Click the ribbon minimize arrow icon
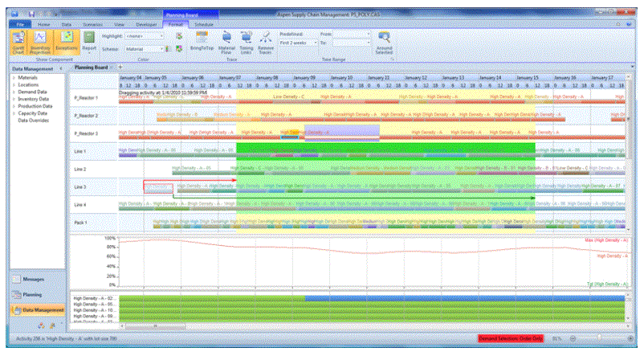Screen dimensions: 644x356 click(x=618, y=24)
